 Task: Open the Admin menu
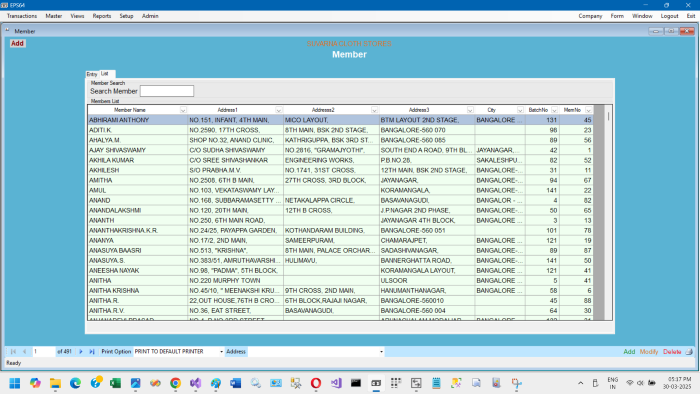[150, 16]
